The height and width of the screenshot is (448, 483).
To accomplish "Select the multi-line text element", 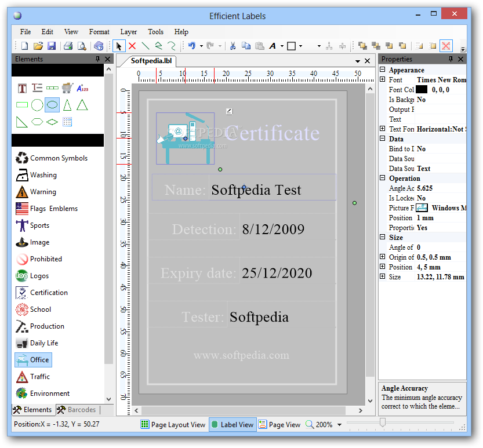I will click(x=37, y=88).
